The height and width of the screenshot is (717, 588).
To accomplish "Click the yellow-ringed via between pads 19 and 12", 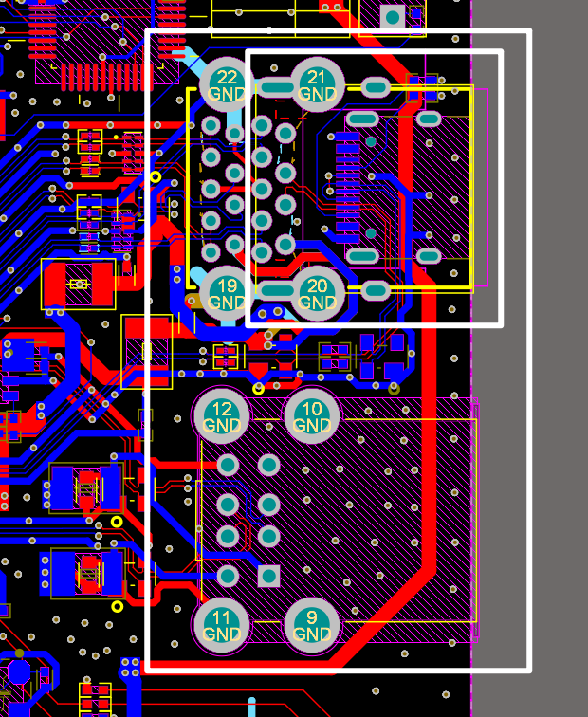I will coord(259,388).
